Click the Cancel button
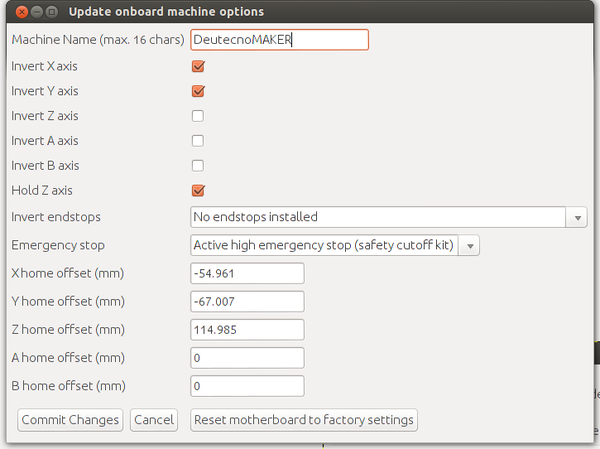600x449 pixels. 154,420
